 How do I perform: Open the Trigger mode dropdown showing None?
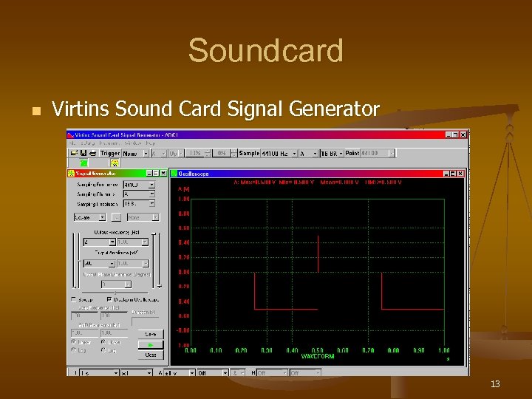pos(135,154)
